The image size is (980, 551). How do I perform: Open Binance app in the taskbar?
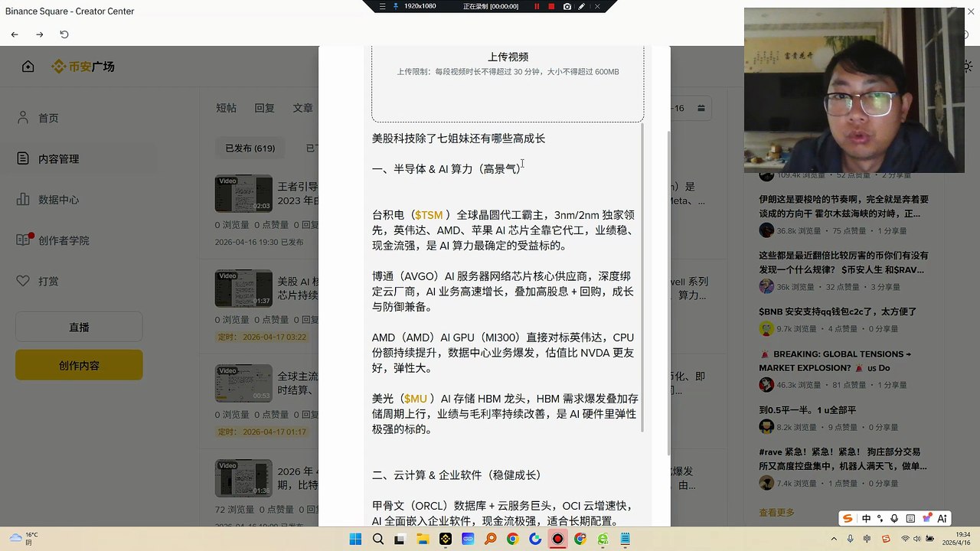(445, 539)
